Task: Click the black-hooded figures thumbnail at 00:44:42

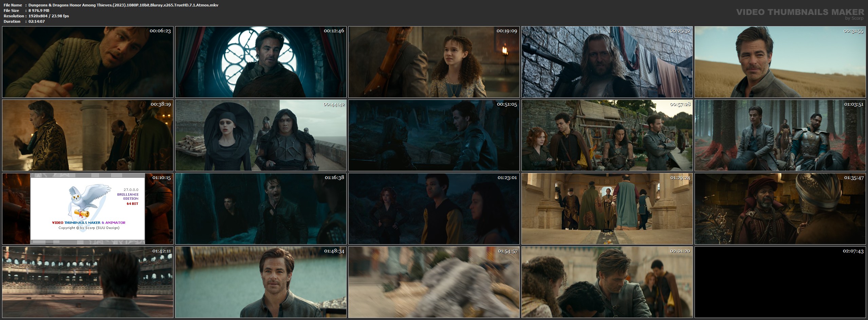Action: pos(261,135)
